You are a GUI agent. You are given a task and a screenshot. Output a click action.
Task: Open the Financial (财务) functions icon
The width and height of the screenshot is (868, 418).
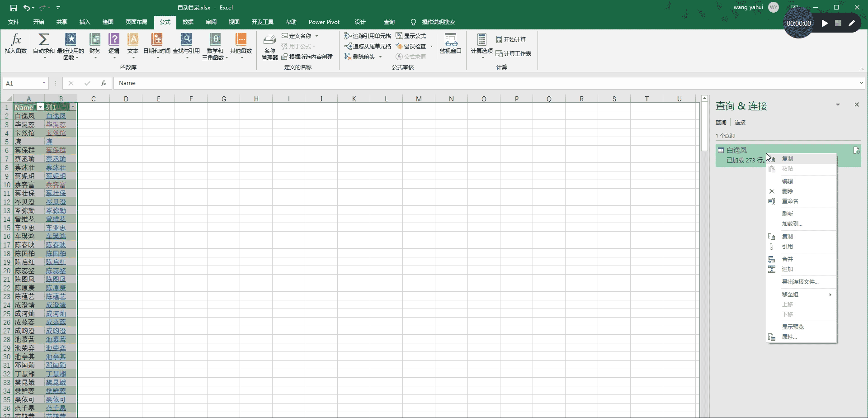point(95,45)
